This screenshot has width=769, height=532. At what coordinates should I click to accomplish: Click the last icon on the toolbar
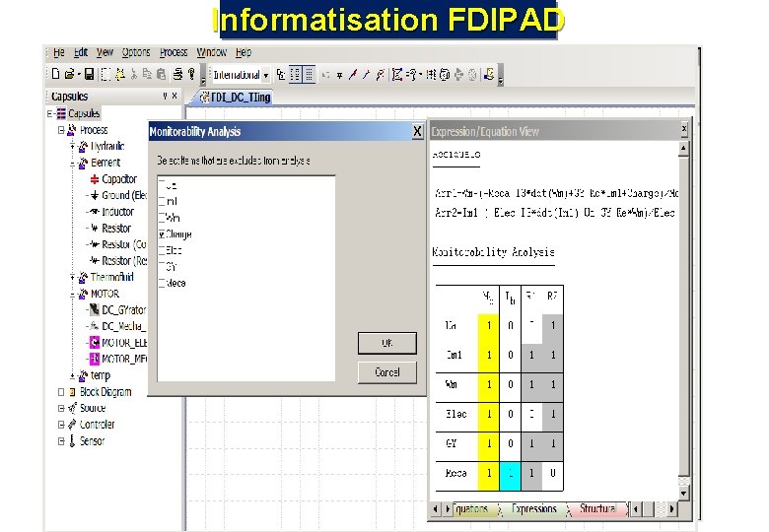(488, 75)
